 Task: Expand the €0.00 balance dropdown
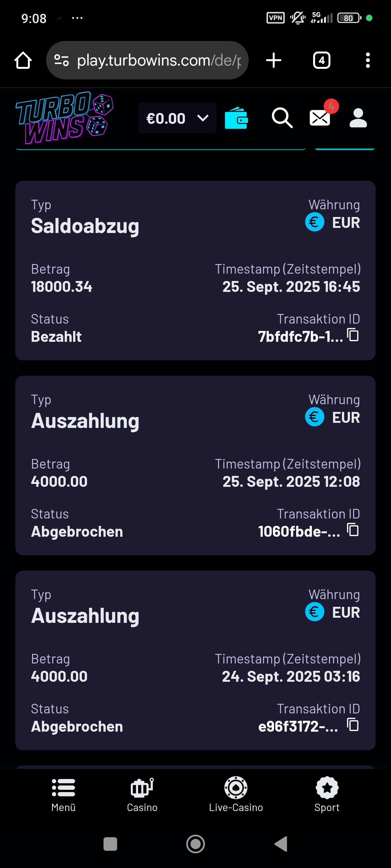(x=177, y=118)
